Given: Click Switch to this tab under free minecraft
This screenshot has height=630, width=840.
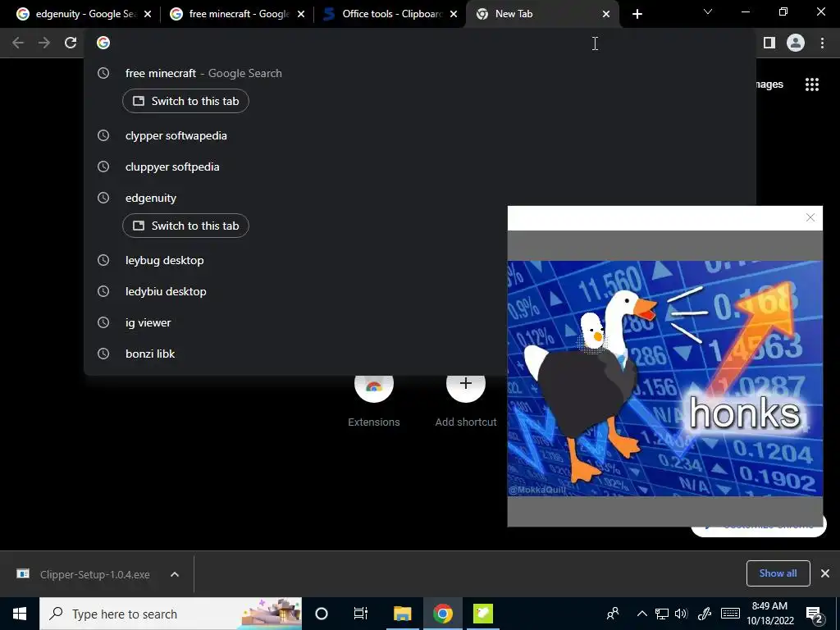Looking at the screenshot, I should [x=185, y=101].
